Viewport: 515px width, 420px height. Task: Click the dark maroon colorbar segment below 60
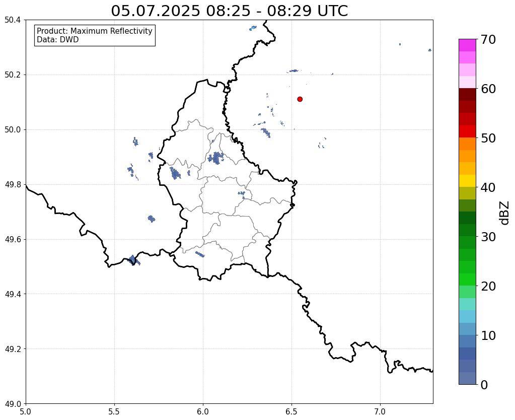coord(467,95)
